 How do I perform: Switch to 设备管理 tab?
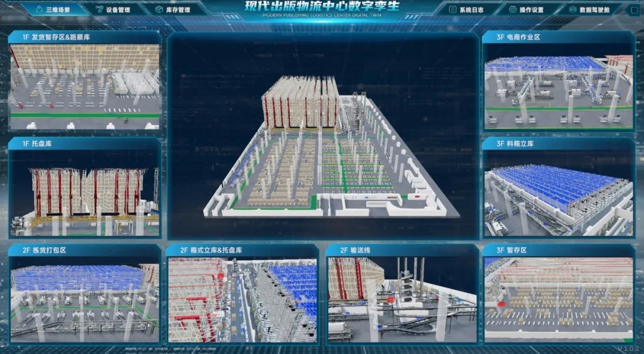[118, 10]
